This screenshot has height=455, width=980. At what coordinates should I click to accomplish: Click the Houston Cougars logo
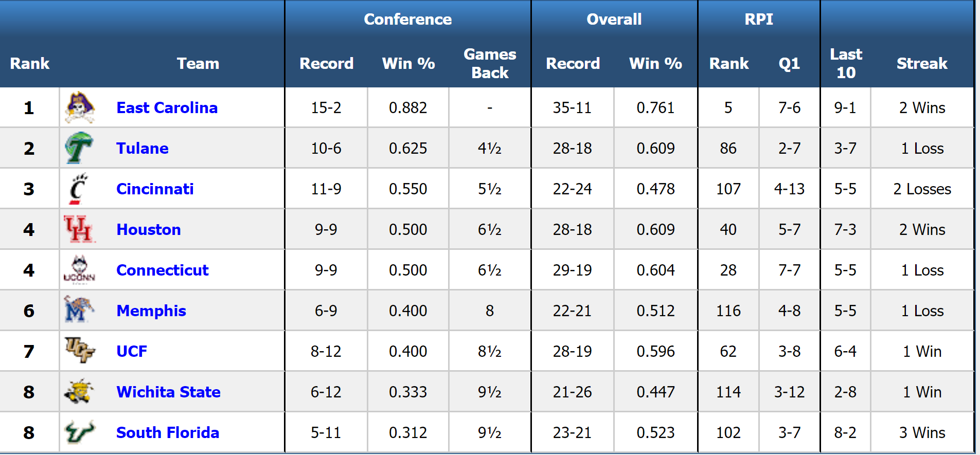pos(79,229)
